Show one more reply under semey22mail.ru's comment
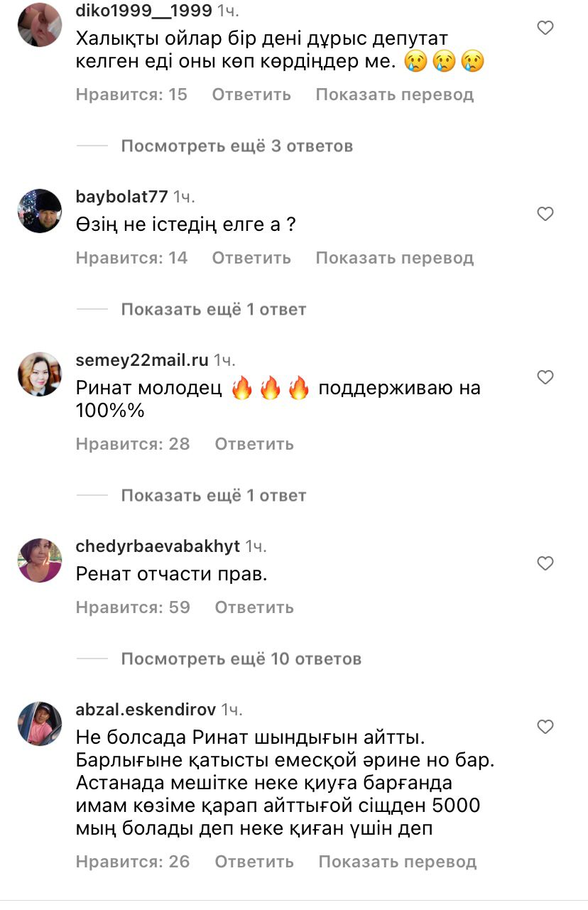The width and height of the screenshot is (588, 910). pos(214,495)
